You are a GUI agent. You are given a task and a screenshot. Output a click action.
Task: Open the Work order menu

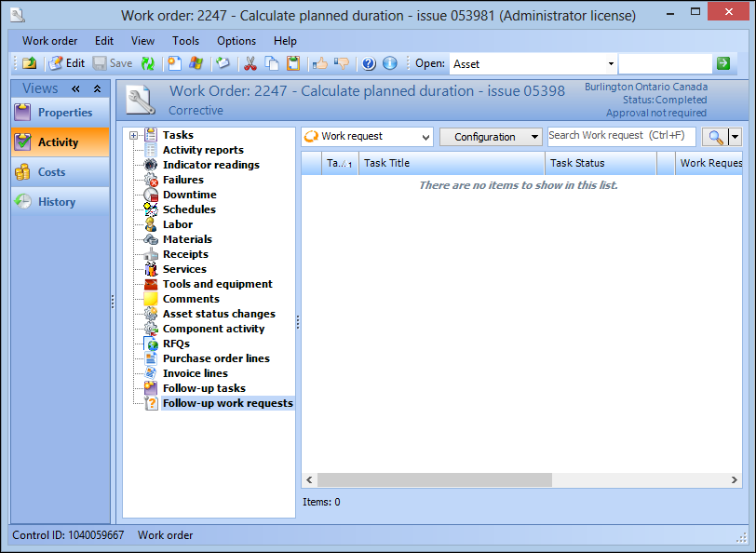(x=49, y=41)
